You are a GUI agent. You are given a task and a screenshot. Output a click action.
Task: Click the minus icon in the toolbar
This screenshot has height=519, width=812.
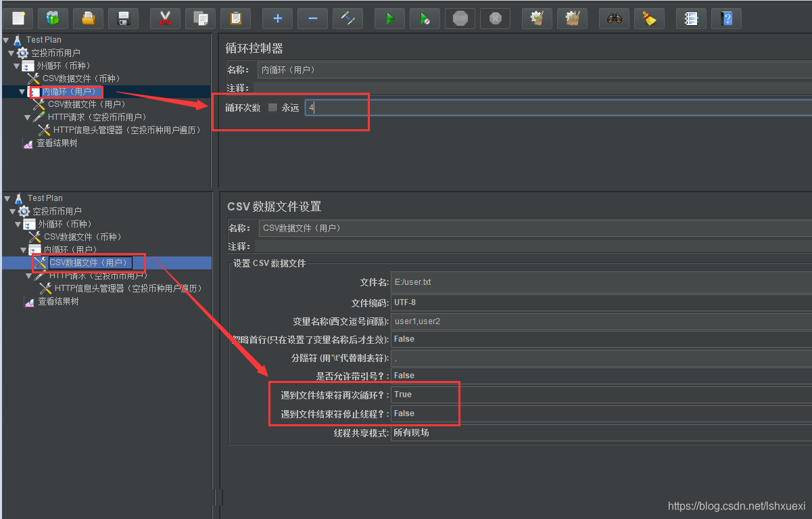312,18
